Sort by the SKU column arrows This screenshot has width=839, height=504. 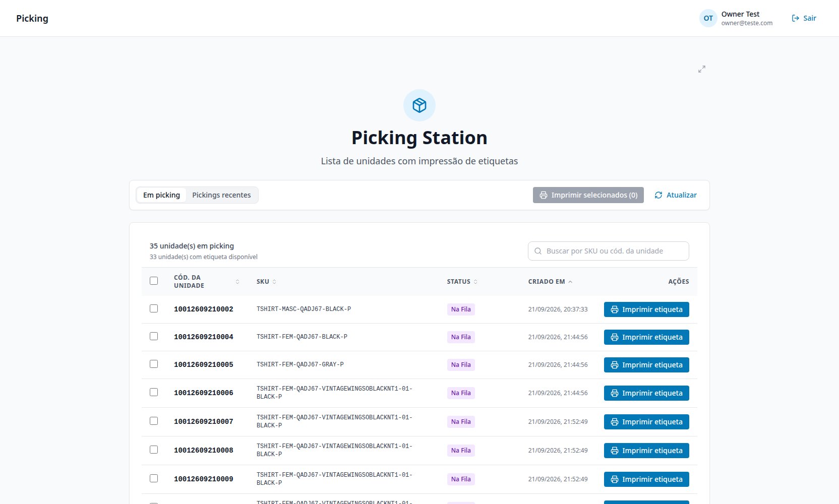(274, 282)
